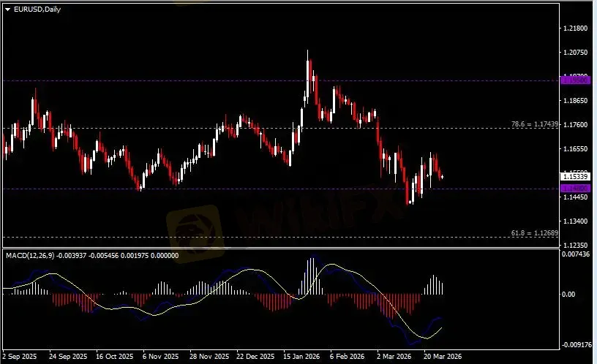This screenshot has height=364, width=597.
Task: Click the 1.17600 price axis label
Action: pyautogui.click(x=574, y=125)
